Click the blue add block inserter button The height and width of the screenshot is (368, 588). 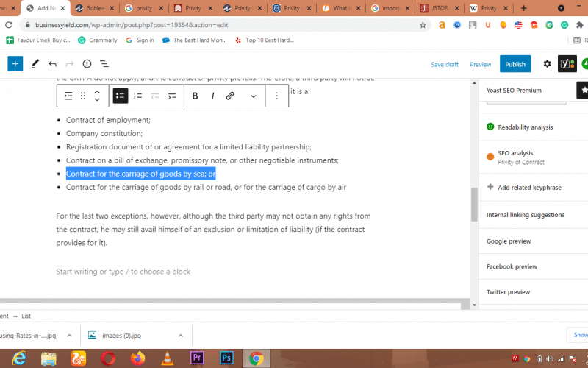point(15,64)
